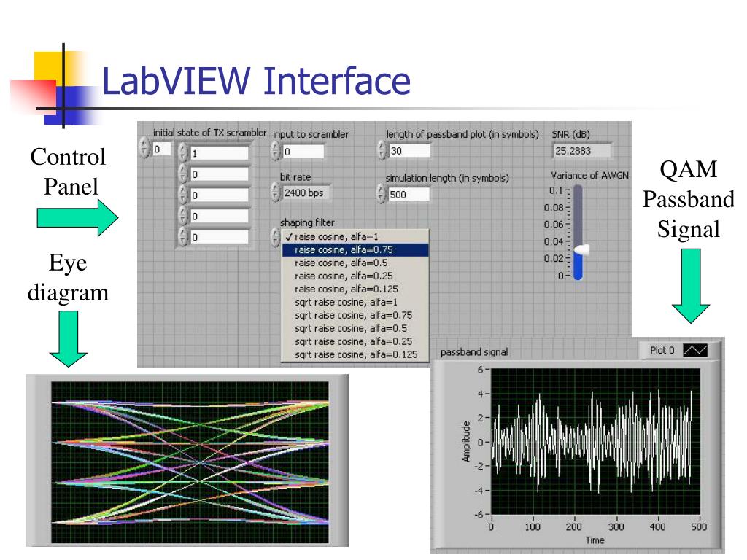The width and height of the screenshot is (747, 560).
Task: Click inside the eye diagram graph
Action: coord(190,462)
